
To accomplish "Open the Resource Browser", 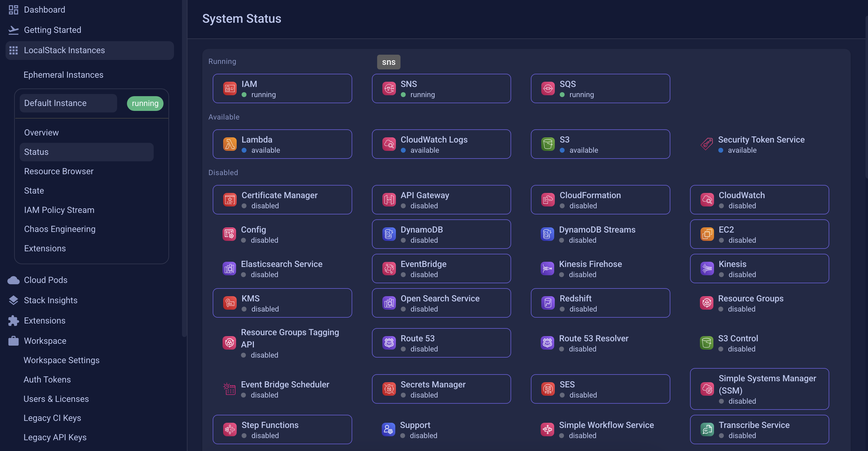I will pos(59,171).
